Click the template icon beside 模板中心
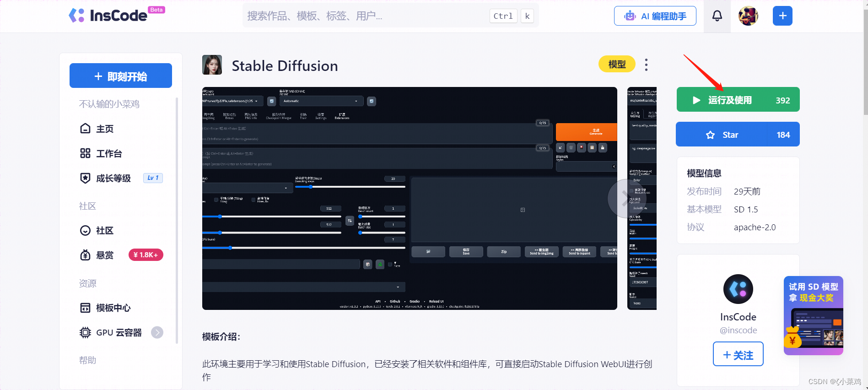The width and height of the screenshot is (868, 390). click(85, 308)
